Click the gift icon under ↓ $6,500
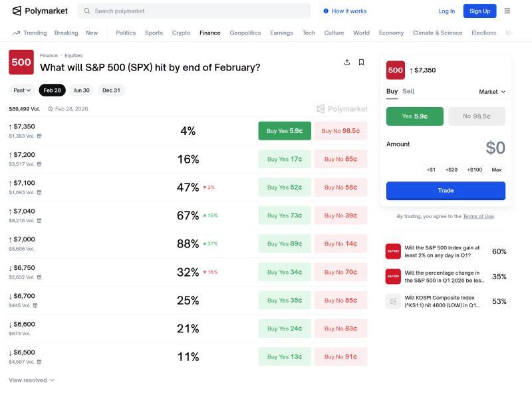This screenshot has width=532, height=395. 39,362
